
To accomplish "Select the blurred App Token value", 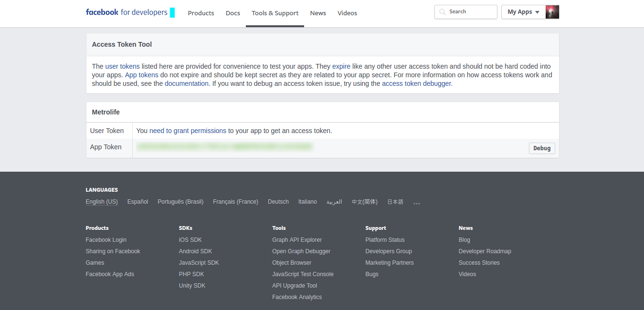I will point(225,147).
